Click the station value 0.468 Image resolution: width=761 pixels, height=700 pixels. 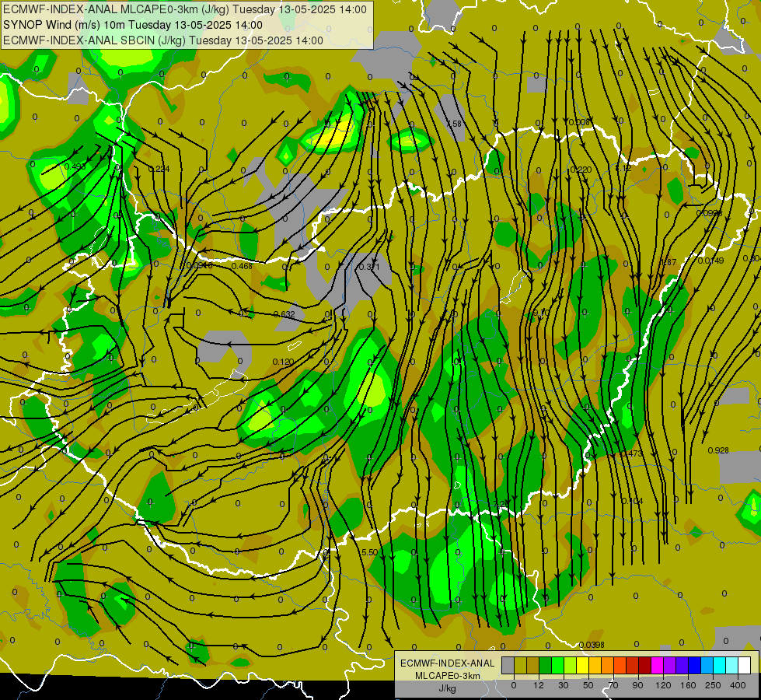(242, 266)
